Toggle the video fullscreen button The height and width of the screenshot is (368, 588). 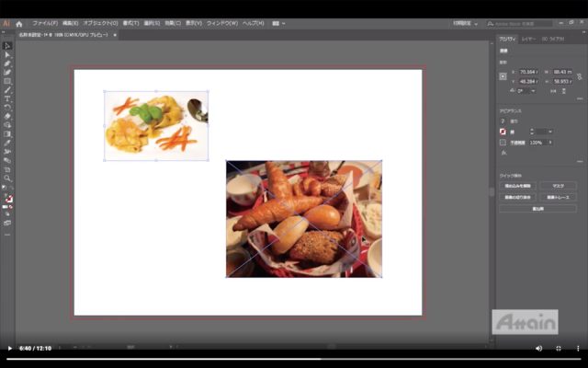[558, 348]
